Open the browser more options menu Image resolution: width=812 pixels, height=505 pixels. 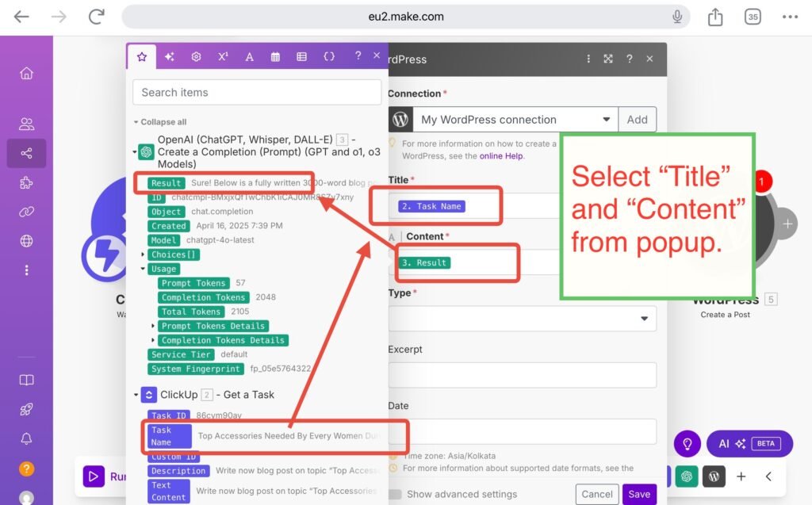[x=791, y=17]
